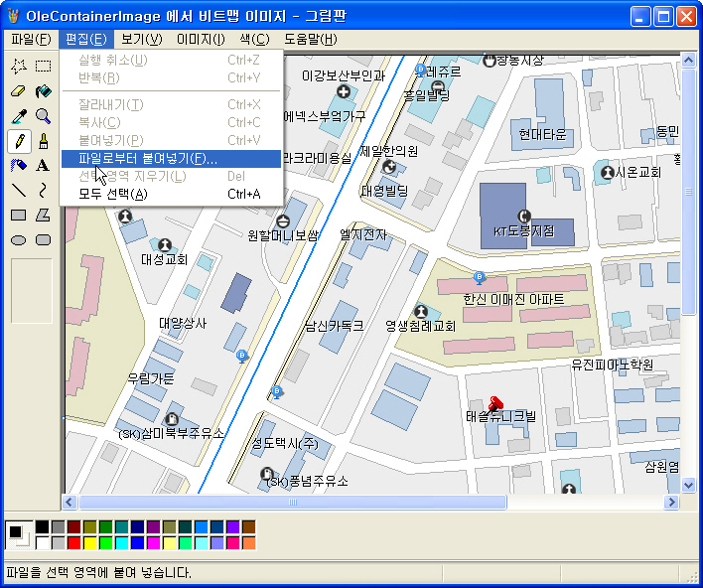Pick the cyan palette swatch

122,542
